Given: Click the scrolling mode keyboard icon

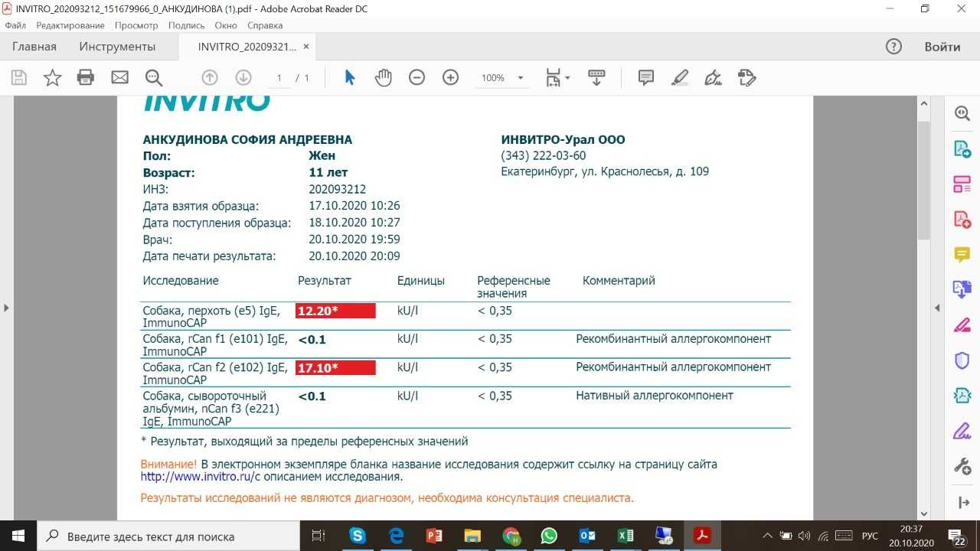Looking at the screenshot, I should pos(596,77).
